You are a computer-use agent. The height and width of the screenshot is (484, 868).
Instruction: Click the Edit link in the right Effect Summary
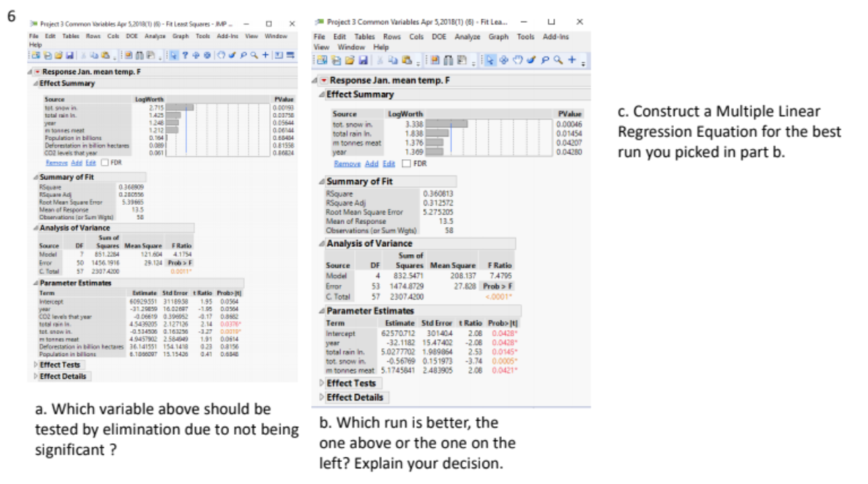(x=390, y=163)
